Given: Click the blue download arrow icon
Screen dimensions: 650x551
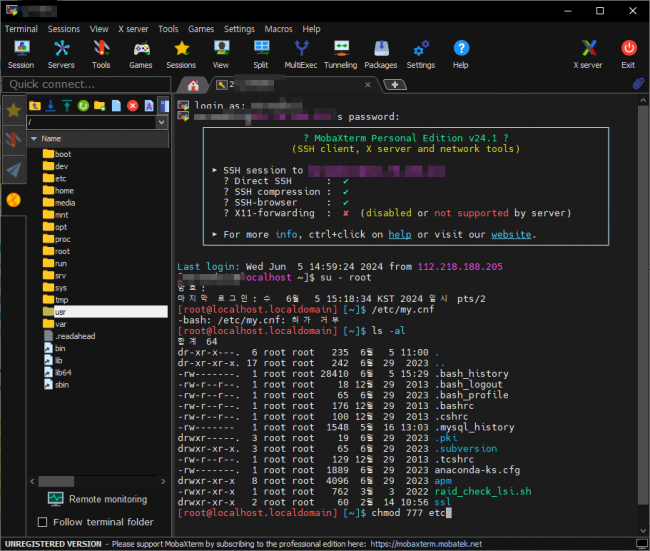Looking at the screenshot, I should coord(51,106).
